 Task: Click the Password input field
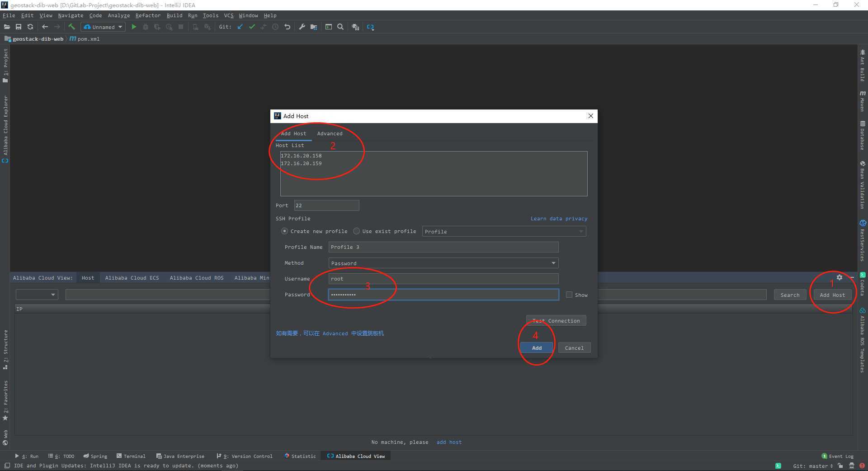(x=443, y=295)
